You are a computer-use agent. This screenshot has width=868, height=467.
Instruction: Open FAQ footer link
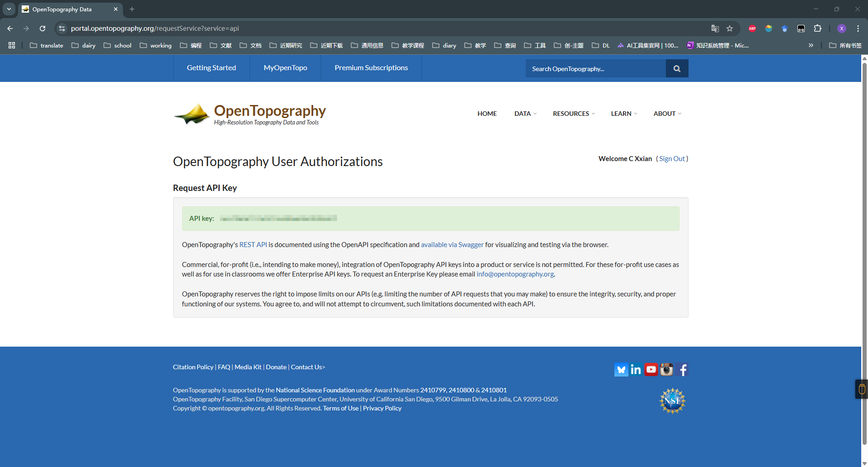(x=224, y=367)
